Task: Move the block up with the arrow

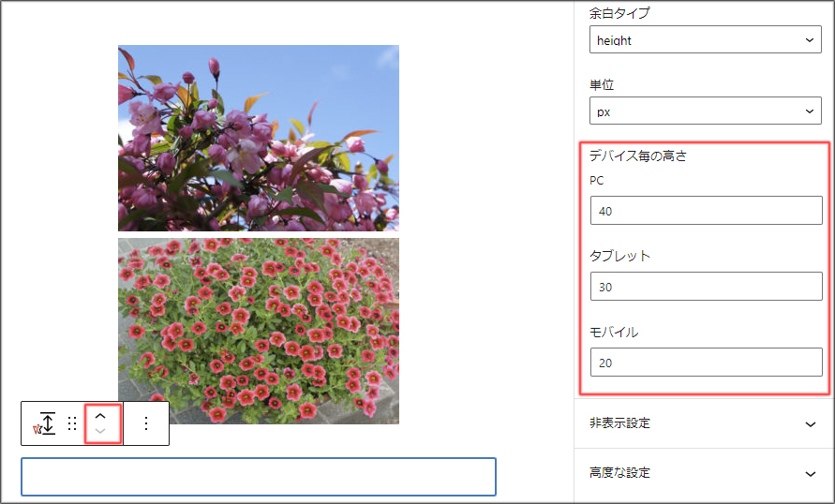Action: coord(101,415)
